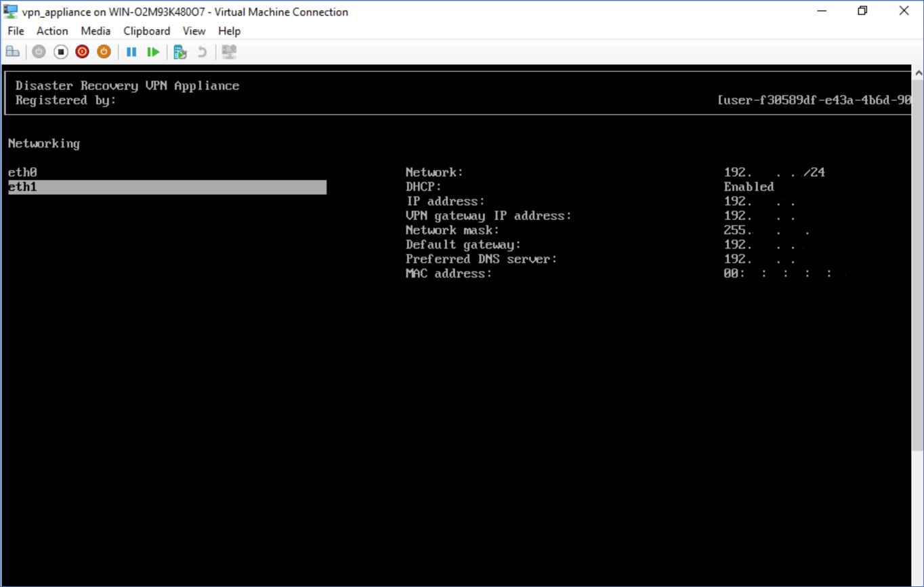Turn off the virtual machine

point(60,51)
